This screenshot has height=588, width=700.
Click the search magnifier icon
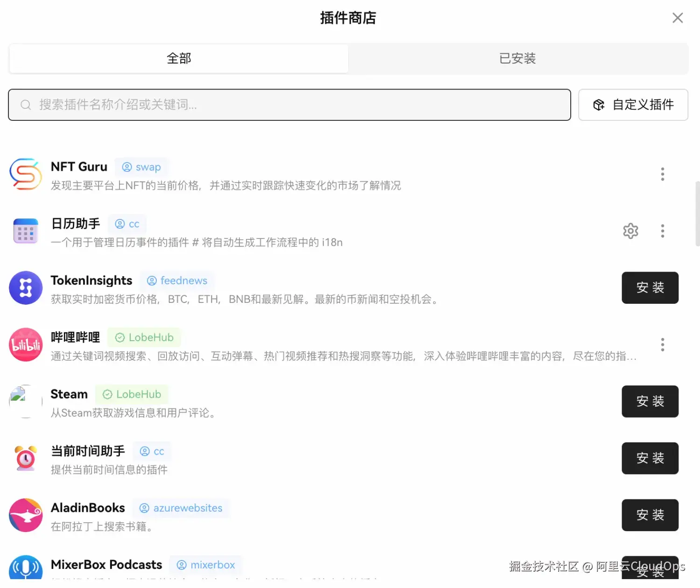(26, 105)
